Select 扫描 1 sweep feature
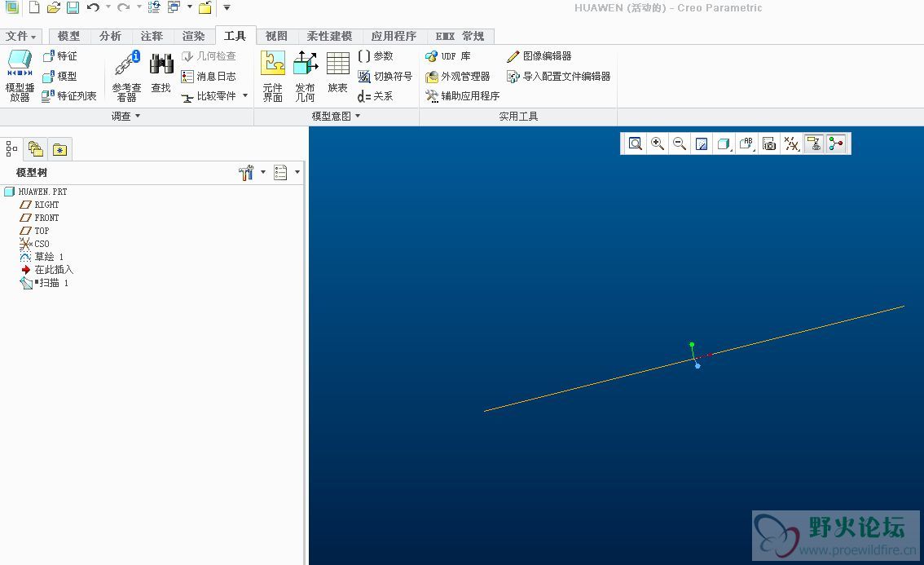 pyautogui.click(x=44, y=283)
